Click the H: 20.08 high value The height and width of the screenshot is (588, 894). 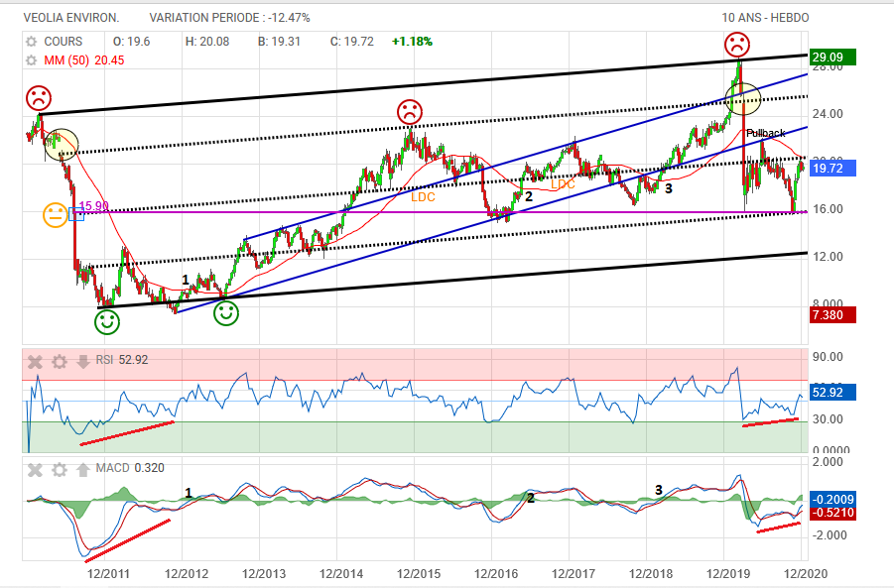tap(207, 42)
